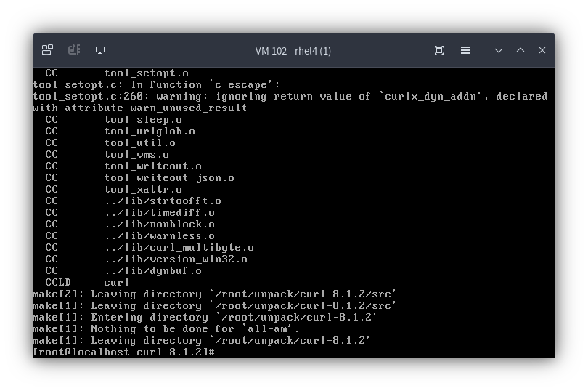Close the VM 102 viewer window

point(542,50)
